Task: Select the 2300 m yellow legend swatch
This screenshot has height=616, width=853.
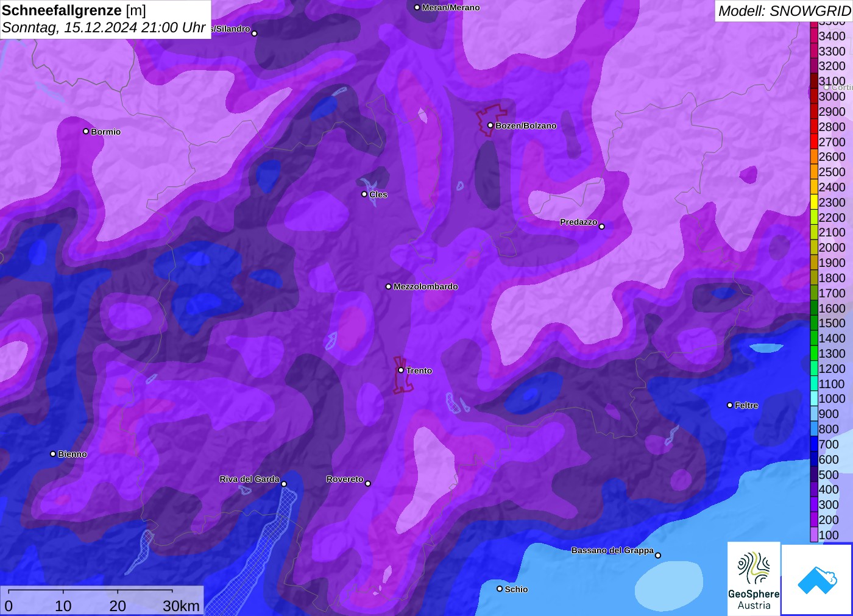Action: [814, 202]
